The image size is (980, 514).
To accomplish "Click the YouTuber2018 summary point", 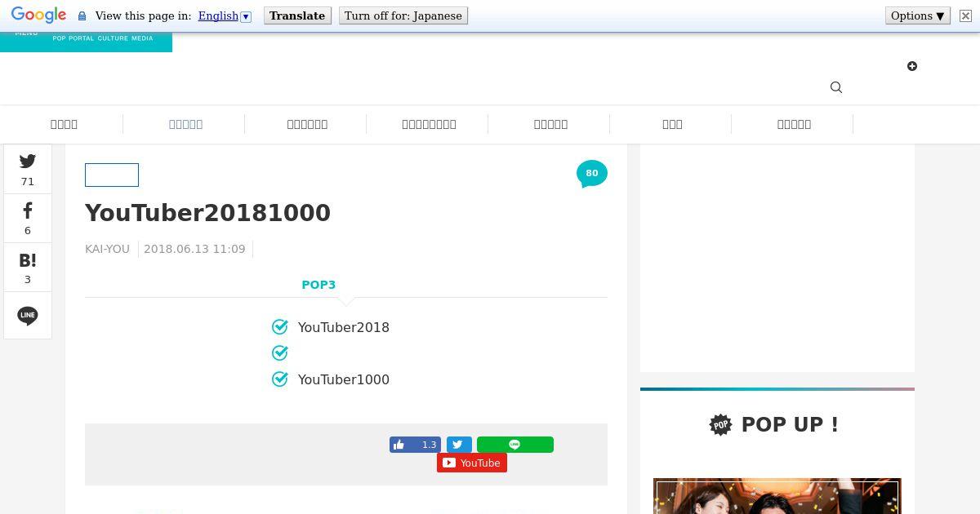I will pos(344,327).
